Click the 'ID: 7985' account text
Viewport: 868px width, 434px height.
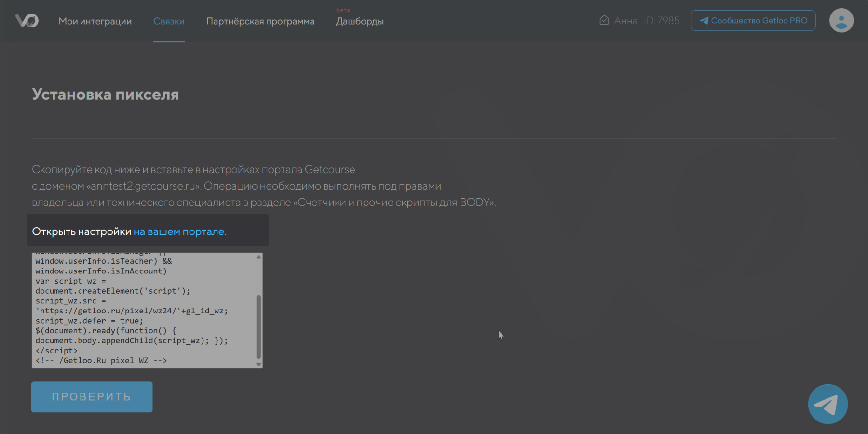[662, 21]
